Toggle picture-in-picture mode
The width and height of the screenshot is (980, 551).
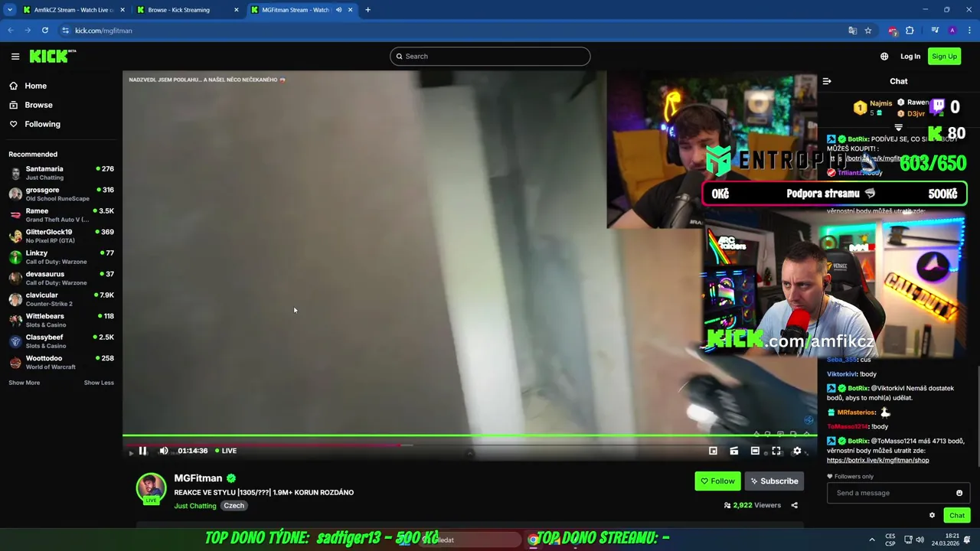pyautogui.click(x=713, y=451)
